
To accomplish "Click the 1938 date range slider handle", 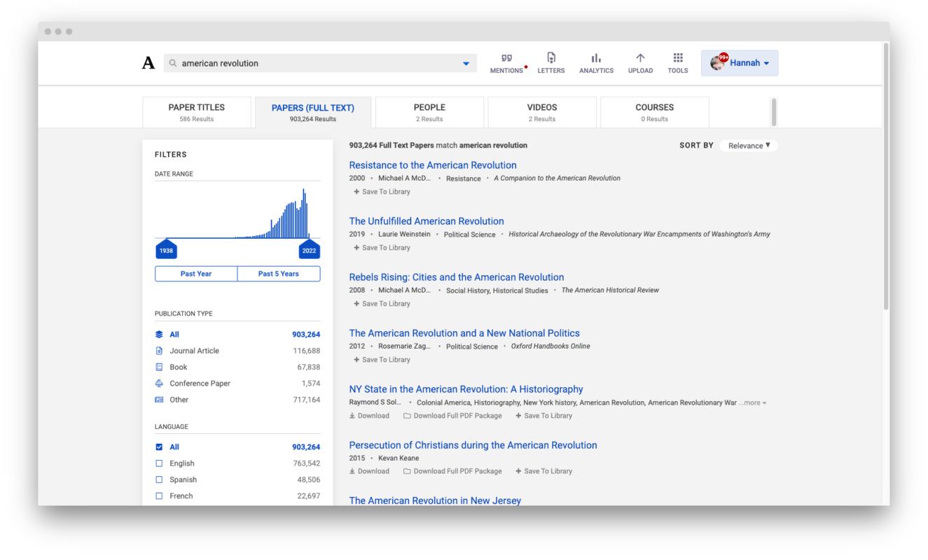I will pyautogui.click(x=166, y=250).
